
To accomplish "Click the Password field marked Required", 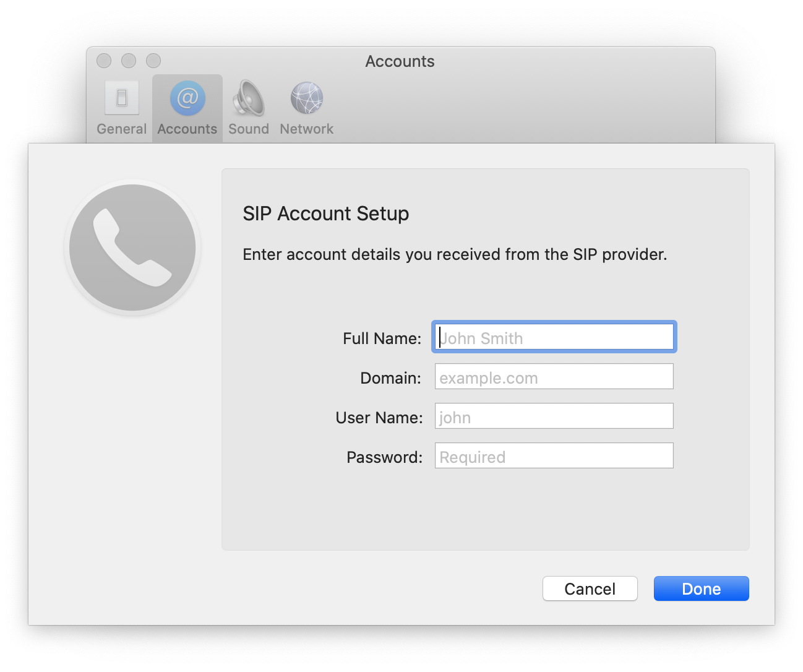I will pyautogui.click(x=554, y=456).
